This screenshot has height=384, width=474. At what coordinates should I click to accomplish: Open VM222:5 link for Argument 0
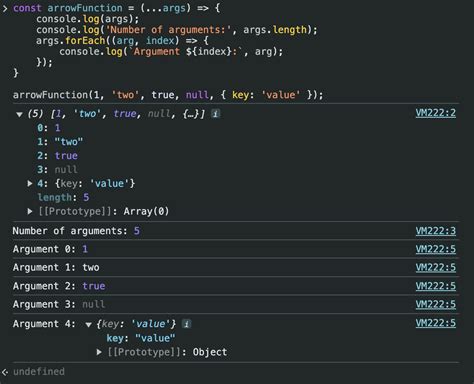coord(435,249)
